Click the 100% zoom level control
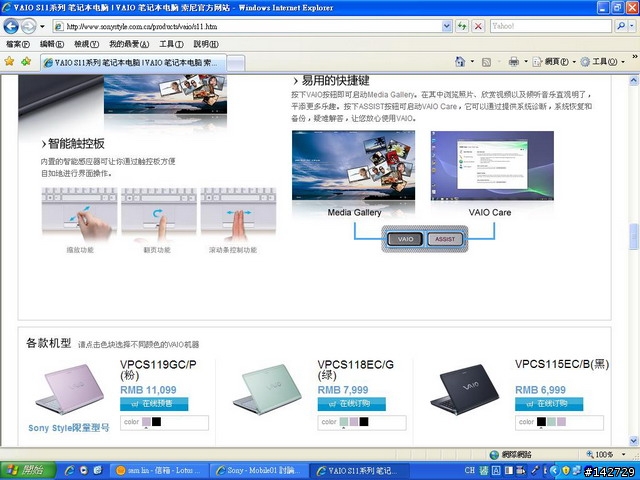 click(600, 454)
